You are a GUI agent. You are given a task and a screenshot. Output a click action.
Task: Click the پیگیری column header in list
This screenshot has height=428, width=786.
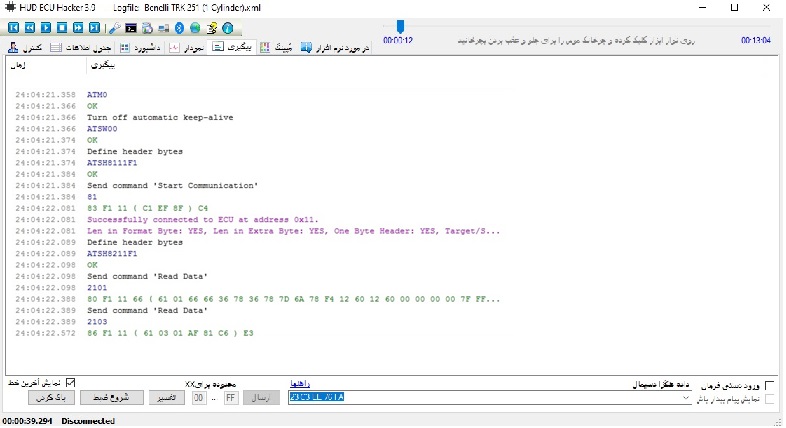103,65
